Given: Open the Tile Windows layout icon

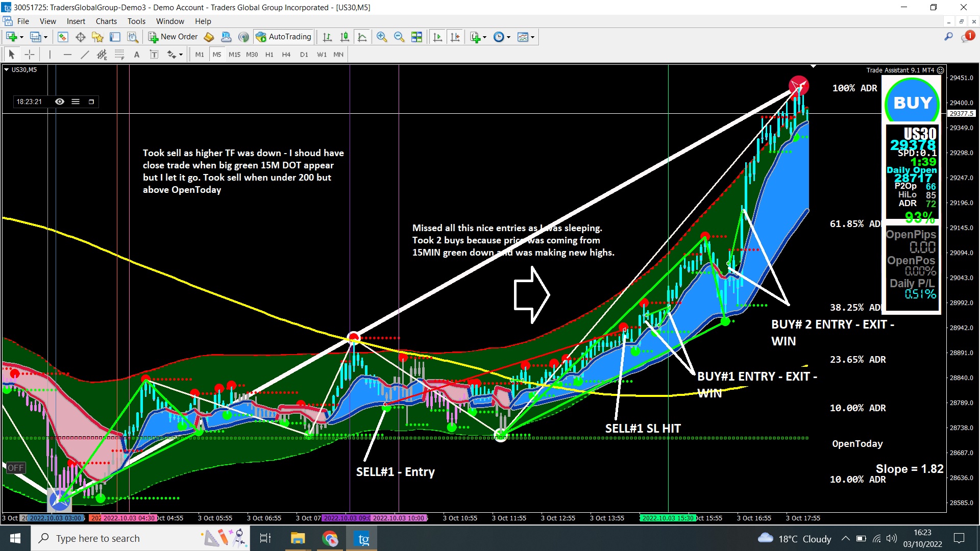Looking at the screenshot, I should (416, 37).
